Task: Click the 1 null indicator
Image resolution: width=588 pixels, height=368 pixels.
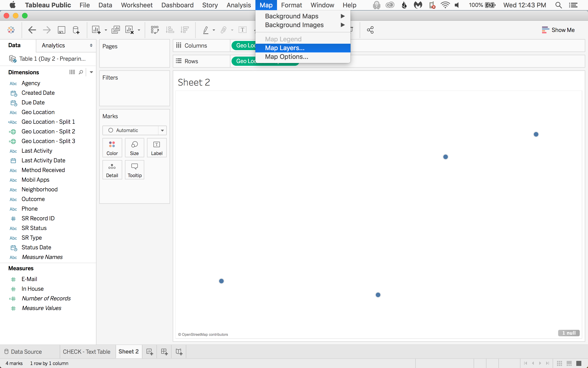Action: [569, 333]
